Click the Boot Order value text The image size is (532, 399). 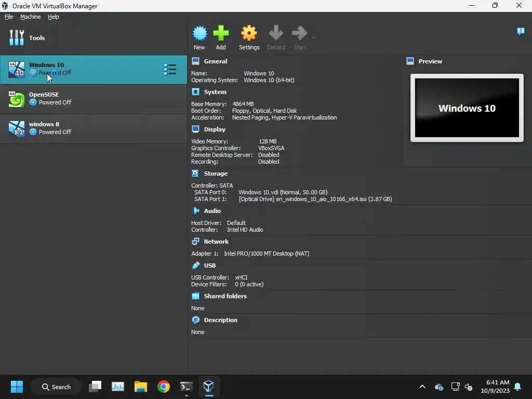tap(264, 111)
